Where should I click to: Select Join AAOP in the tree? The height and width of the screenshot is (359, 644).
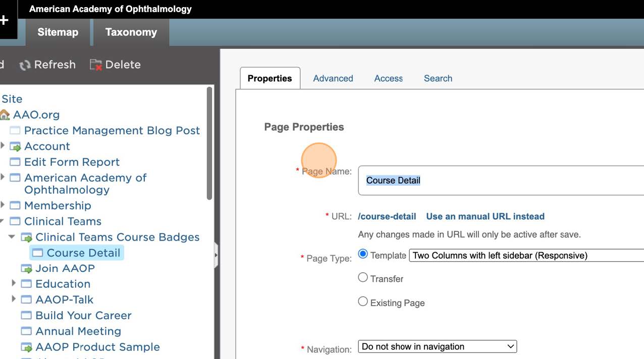click(65, 269)
